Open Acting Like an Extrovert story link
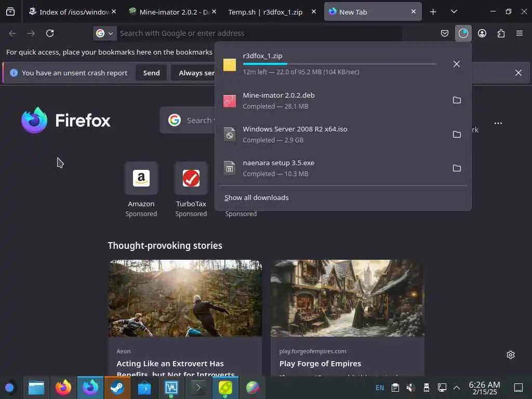Screen dimensions: 532x399 (x=176, y=369)
